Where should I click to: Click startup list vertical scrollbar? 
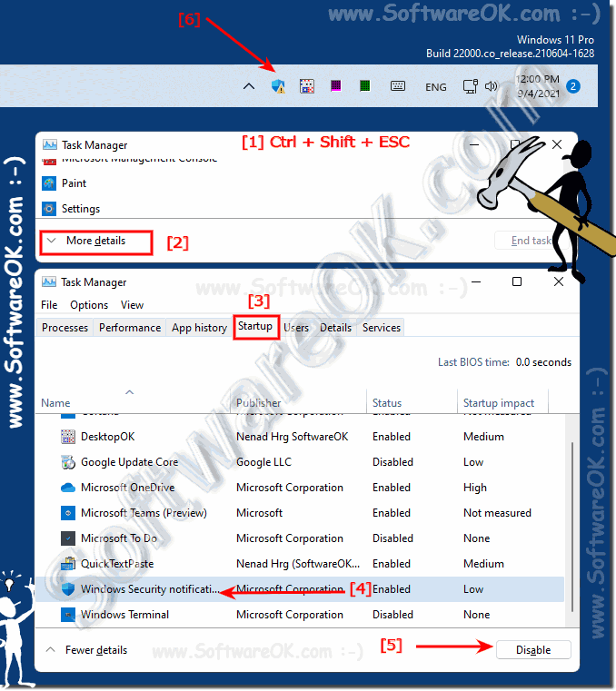(571, 527)
